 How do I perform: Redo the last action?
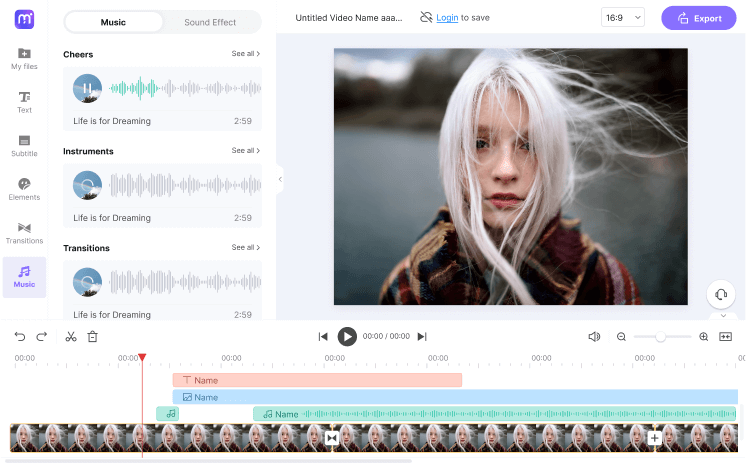42,337
